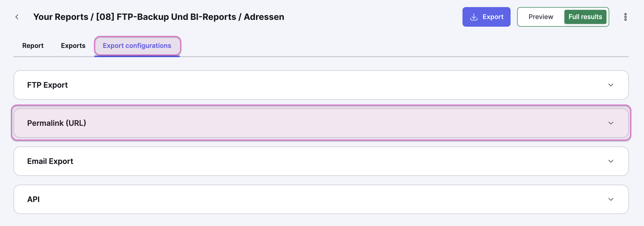Click the Adressen report title

pos(264,17)
